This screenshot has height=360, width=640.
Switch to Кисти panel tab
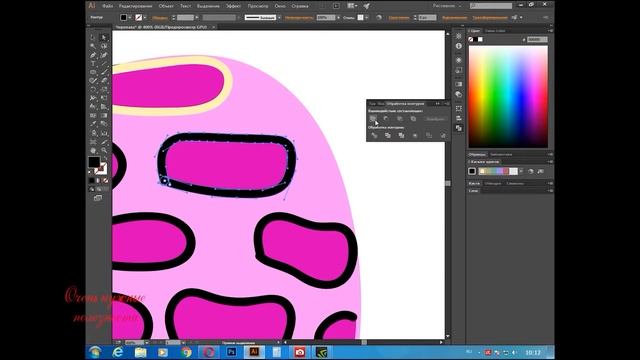tap(474, 184)
